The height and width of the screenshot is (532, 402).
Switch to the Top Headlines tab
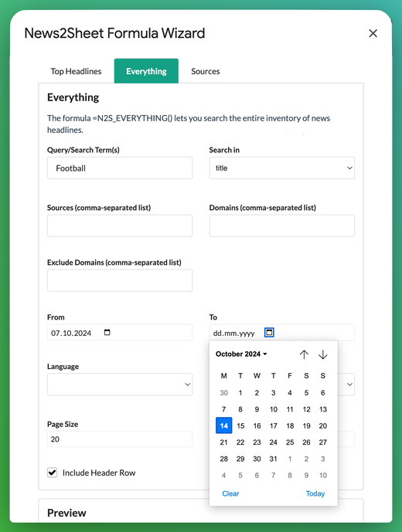[x=76, y=71]
